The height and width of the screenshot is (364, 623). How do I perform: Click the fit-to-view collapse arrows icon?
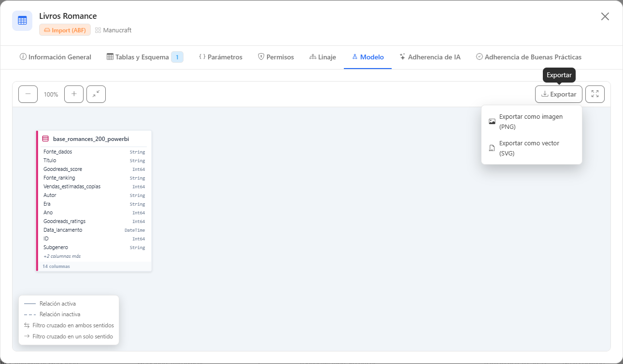(96, 94)
